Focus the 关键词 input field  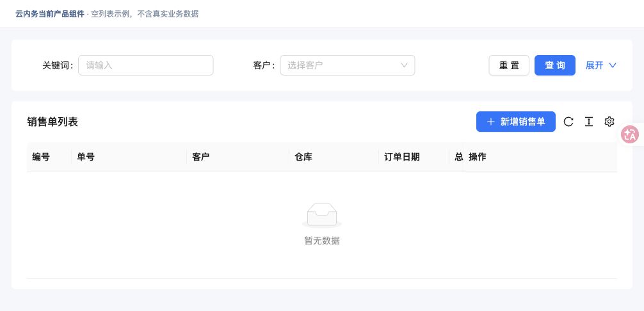pos(146,65)
